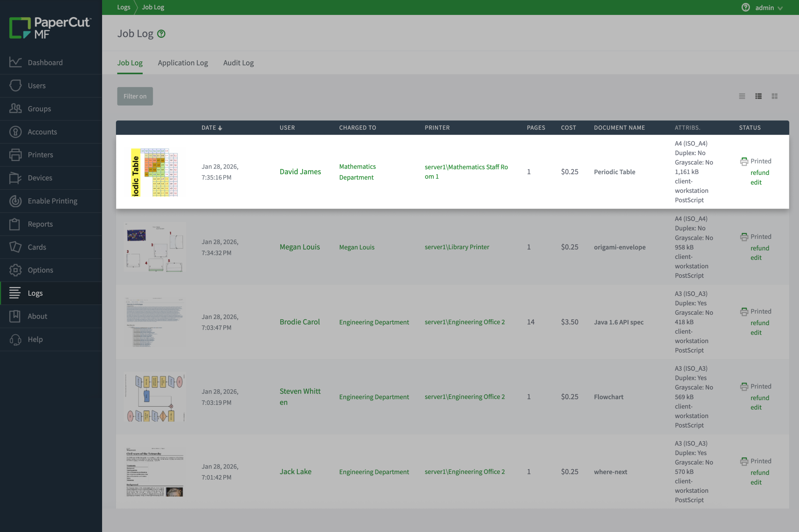Click the Help headset icon

click(15, 339)
